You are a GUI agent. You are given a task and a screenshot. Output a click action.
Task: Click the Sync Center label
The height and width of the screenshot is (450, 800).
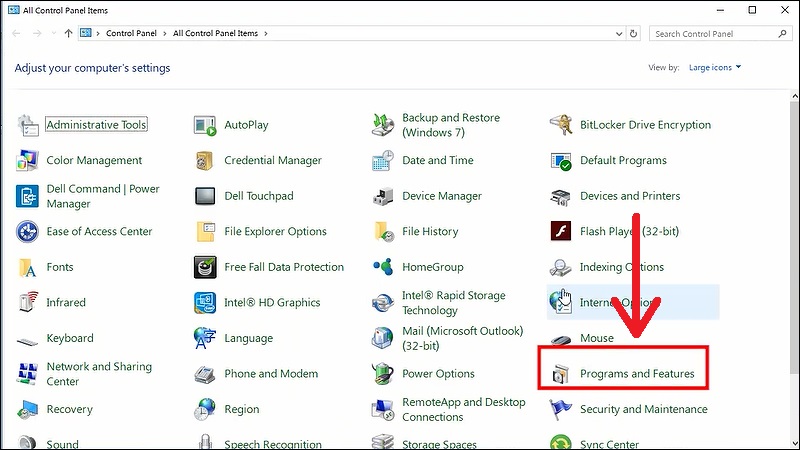tap(609, 444)
